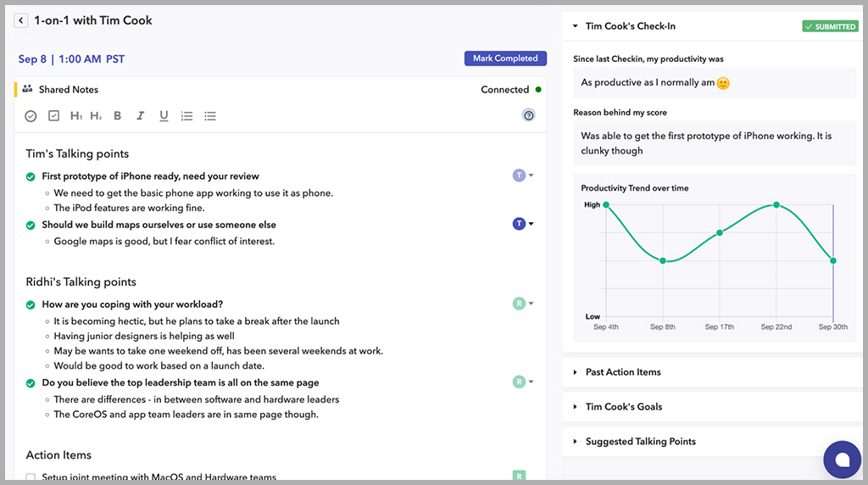
Task: Expand Suggested Talking Points section
Action: coord(576,441)
